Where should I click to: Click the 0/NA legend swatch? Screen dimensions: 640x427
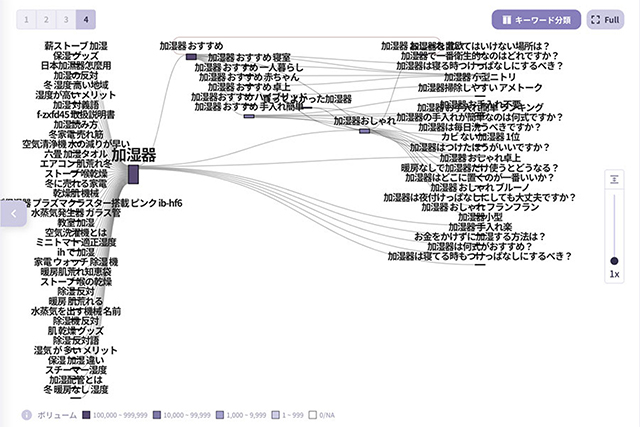[313, 413]
